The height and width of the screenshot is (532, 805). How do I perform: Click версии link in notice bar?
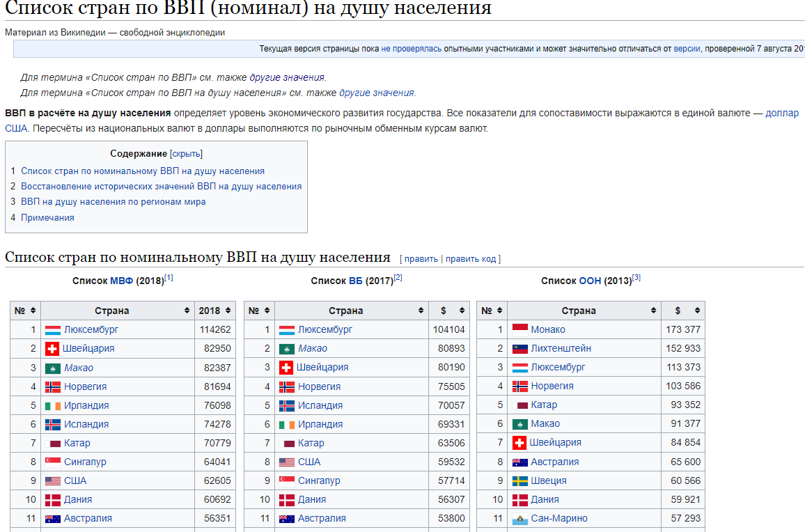click(x=687, y=49)
